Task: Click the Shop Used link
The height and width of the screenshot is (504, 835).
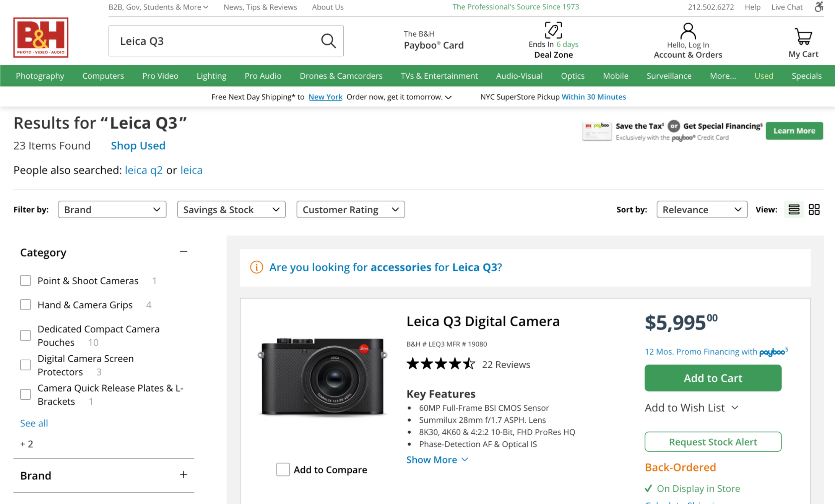Action: tap(138, 146)
